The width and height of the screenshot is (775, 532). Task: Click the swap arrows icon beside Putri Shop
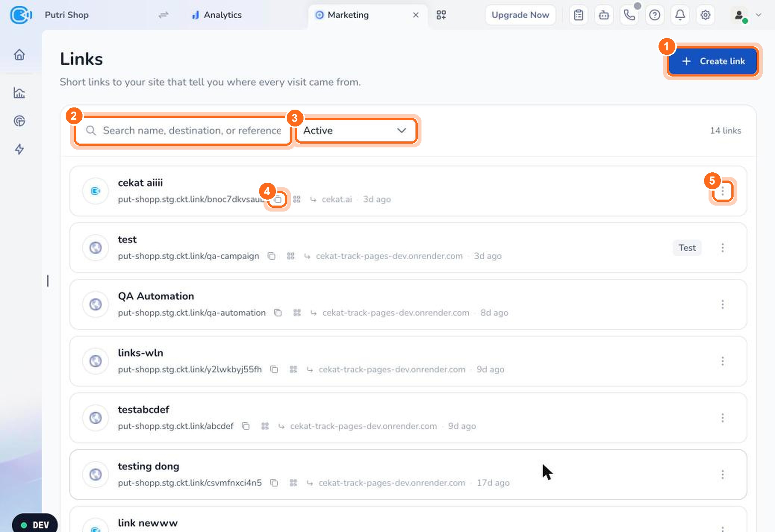(163, 15)
